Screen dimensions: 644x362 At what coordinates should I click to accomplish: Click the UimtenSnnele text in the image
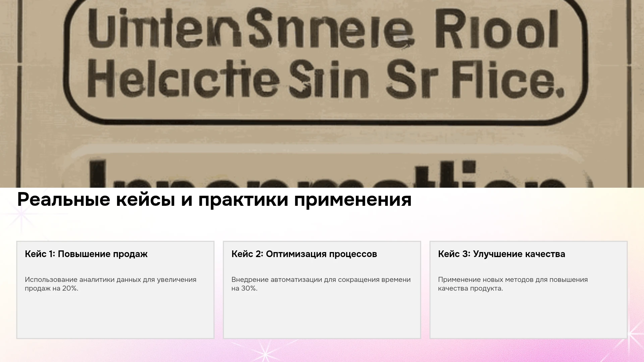(250, 28)
